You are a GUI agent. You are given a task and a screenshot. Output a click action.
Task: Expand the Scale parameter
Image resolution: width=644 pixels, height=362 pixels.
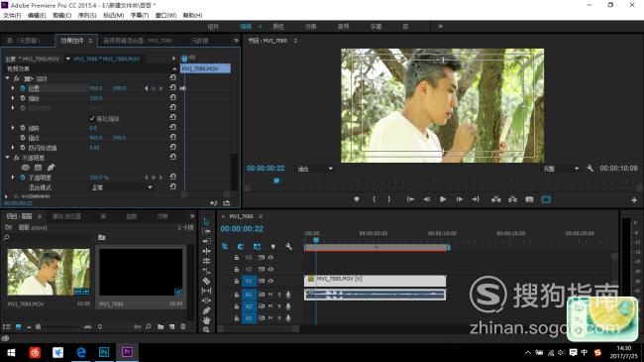(x=13, y=98)
